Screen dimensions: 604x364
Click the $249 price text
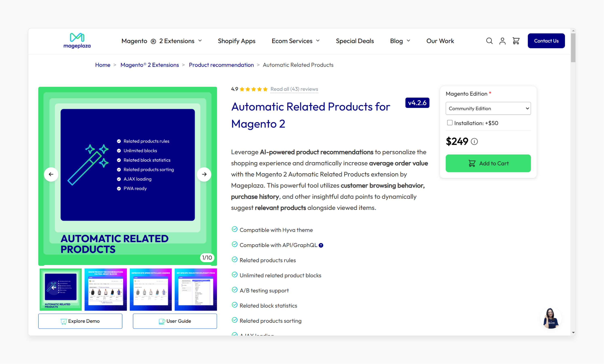(x=457, y=142)
